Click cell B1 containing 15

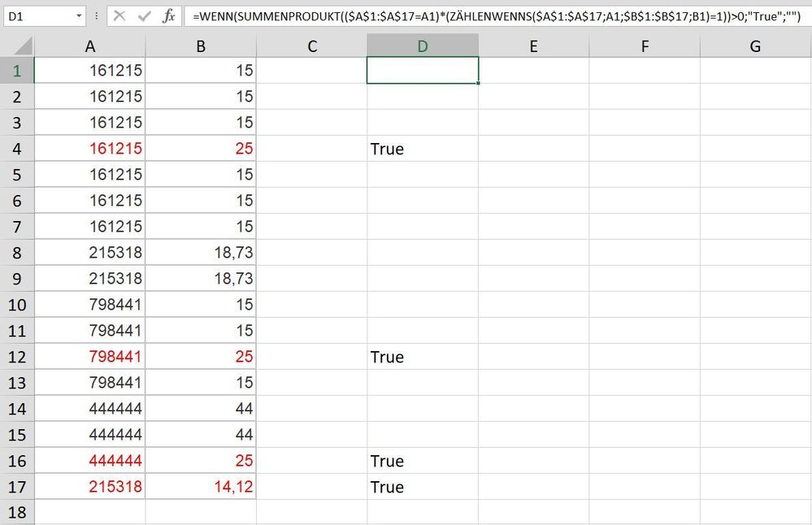(x=201, y=71)
